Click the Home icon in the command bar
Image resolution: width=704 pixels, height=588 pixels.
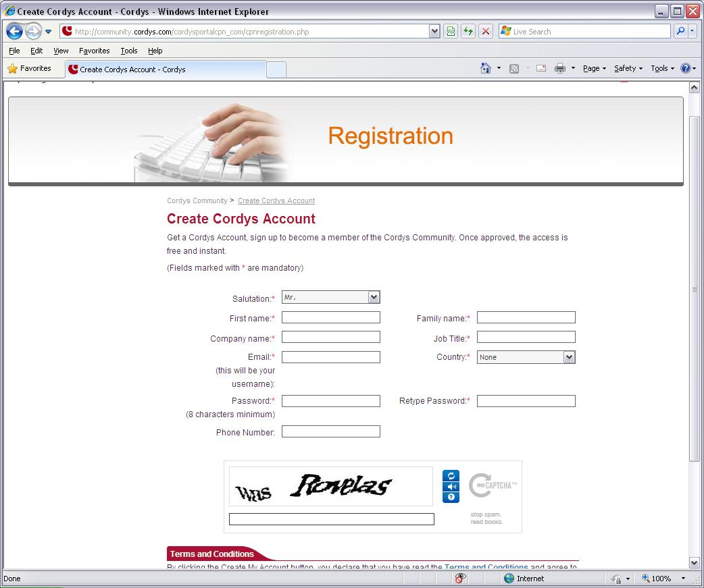[486, 68]
